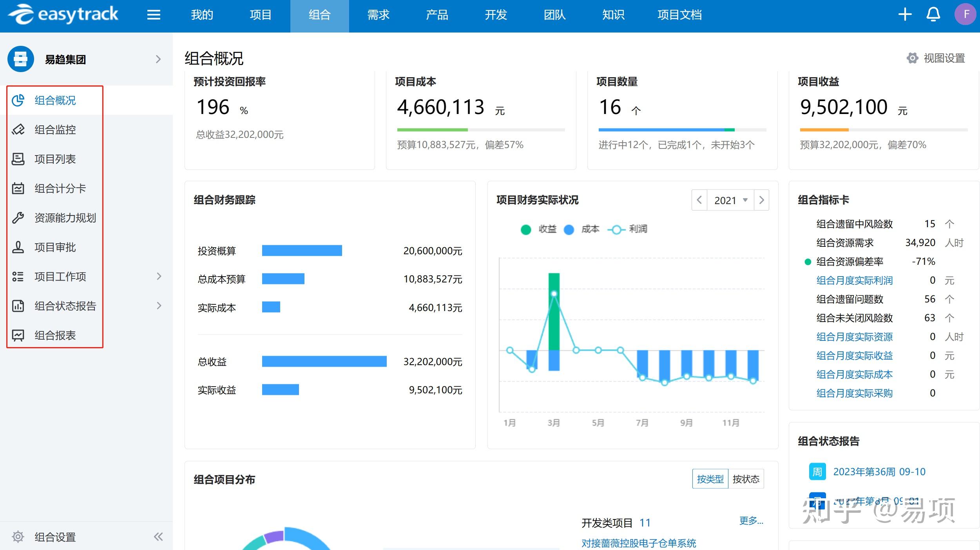Click the 组合报表 sidebar icon
The height and width of the screenshot is (550, 980).
[x=18, y=335]
